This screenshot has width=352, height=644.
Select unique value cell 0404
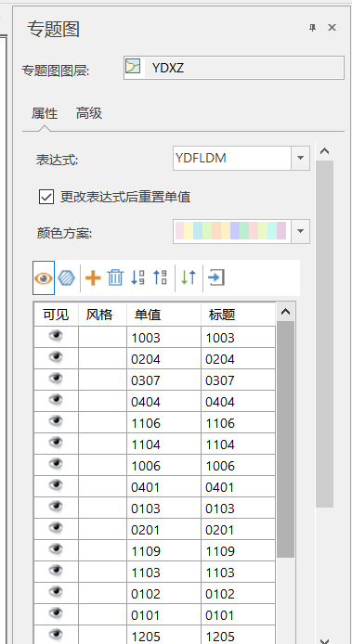[x=163, y=401]
